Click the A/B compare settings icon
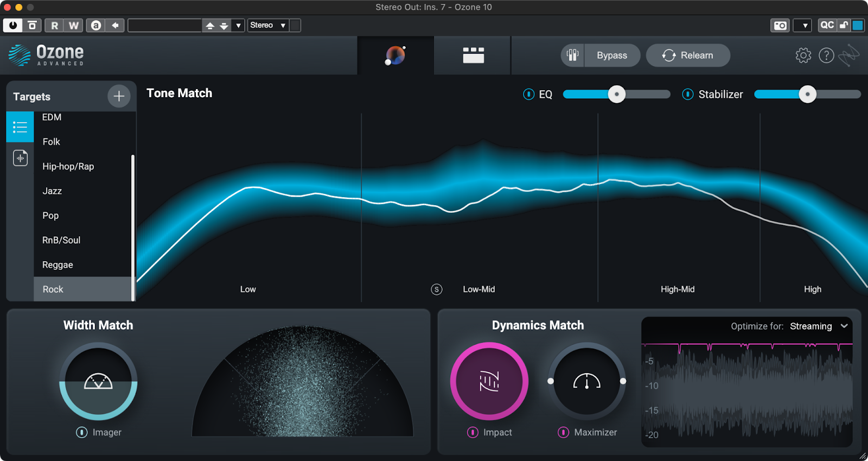868x461 pixels. pos(95,26)
